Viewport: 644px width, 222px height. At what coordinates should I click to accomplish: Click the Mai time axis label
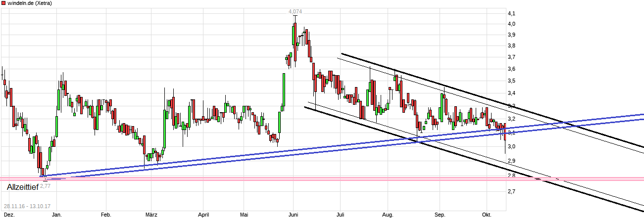coord(244,215)
